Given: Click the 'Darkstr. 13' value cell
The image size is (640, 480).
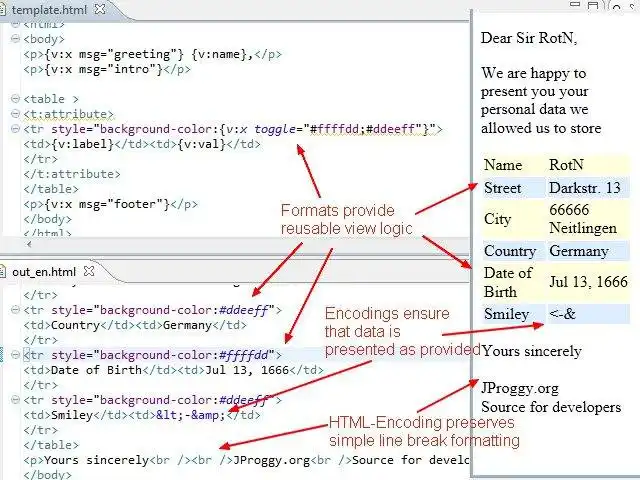Looking at the screenshot, I should (588, 188).
